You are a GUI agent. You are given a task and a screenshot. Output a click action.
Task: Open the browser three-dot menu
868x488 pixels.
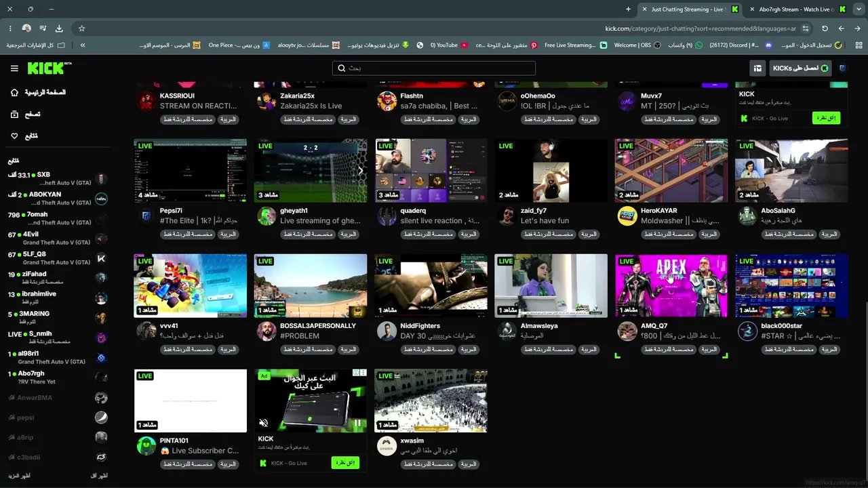(10, 28)
